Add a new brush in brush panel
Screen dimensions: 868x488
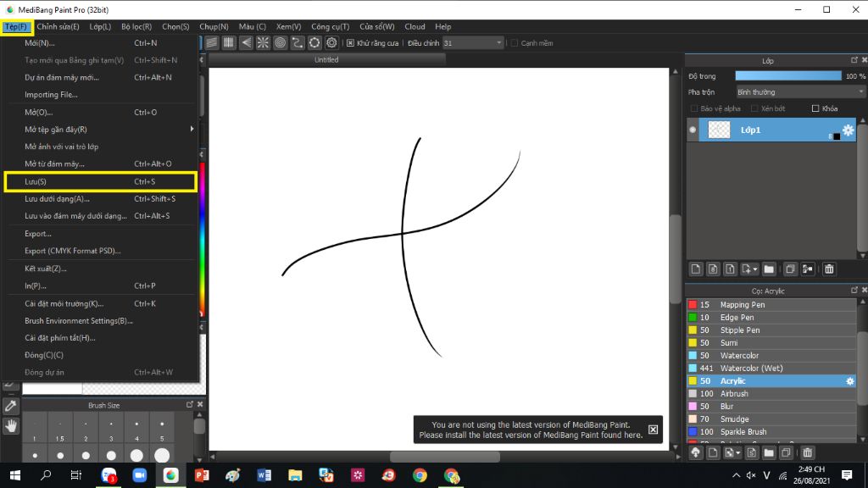pos(713,452)
